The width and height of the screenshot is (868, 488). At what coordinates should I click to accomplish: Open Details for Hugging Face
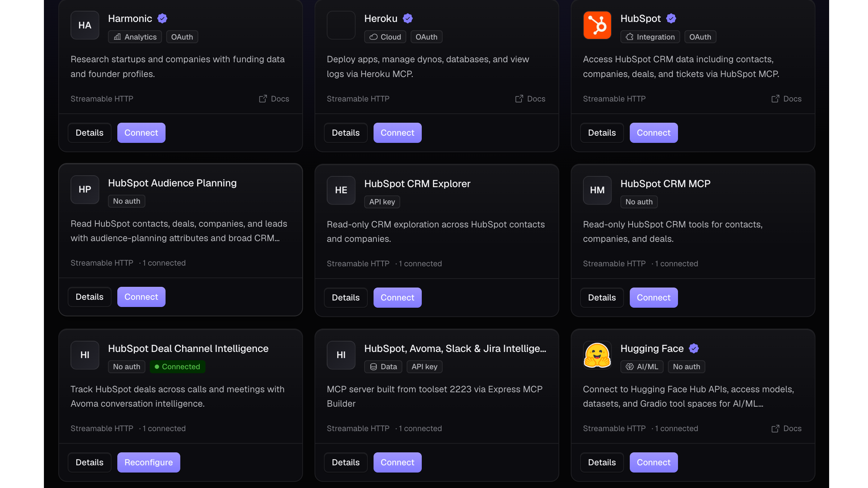(602, 462)
